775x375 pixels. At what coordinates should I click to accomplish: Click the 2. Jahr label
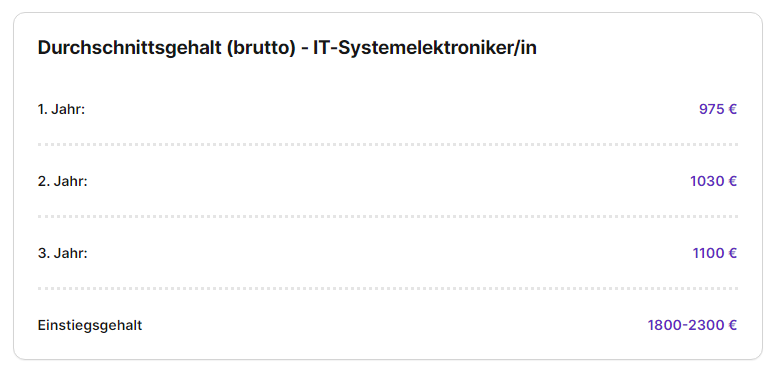(63, 181)
